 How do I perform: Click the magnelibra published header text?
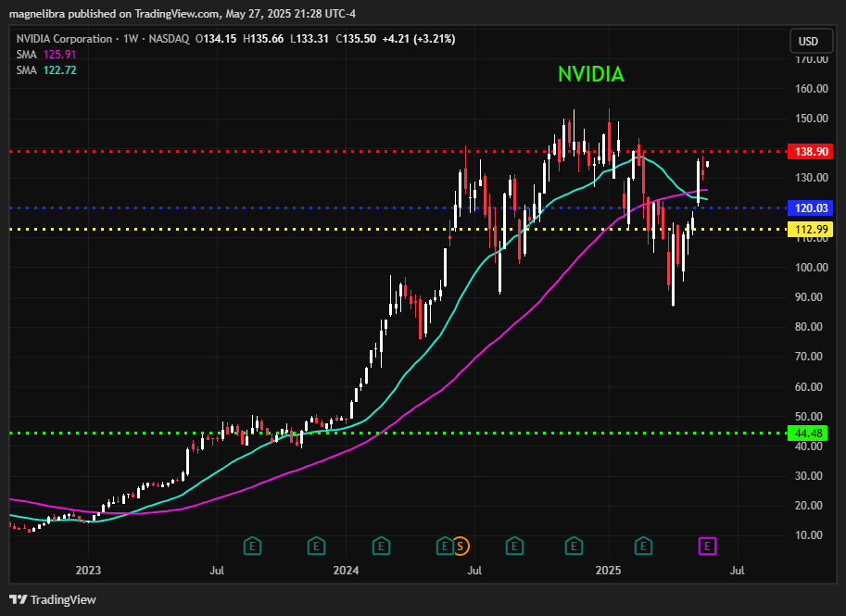183,14
